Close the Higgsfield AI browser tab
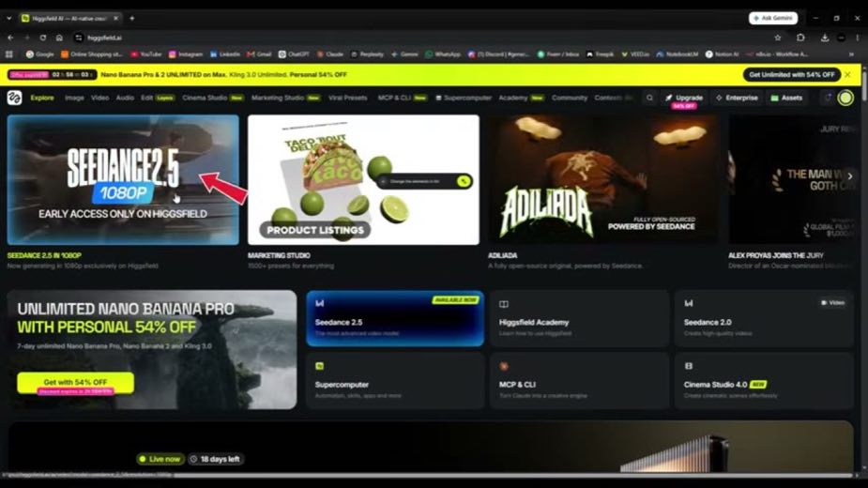The height and width of the screenshot is (488, 868). (115, 18)
